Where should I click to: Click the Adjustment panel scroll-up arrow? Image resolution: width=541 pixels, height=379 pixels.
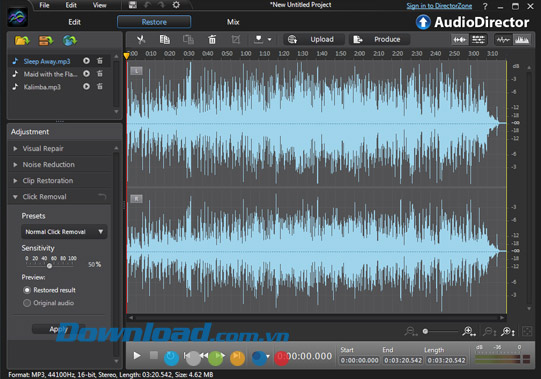click(x=116, y=148)
